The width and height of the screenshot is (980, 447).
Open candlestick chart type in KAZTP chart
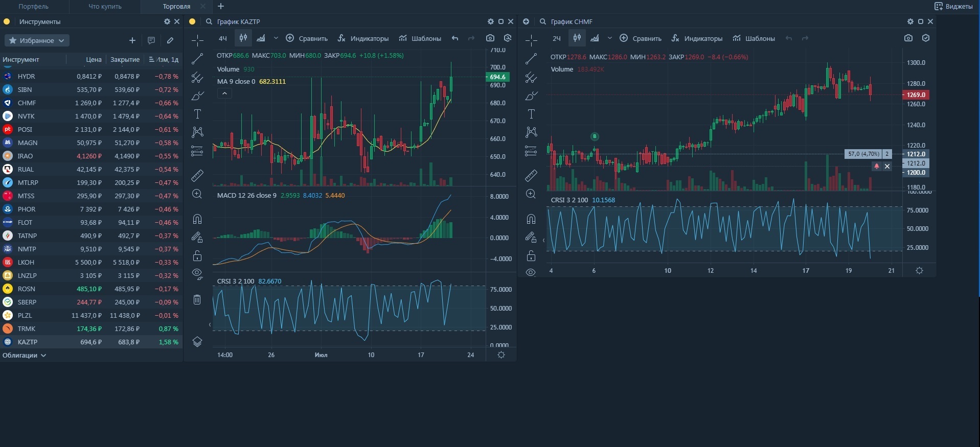(243, 38)
